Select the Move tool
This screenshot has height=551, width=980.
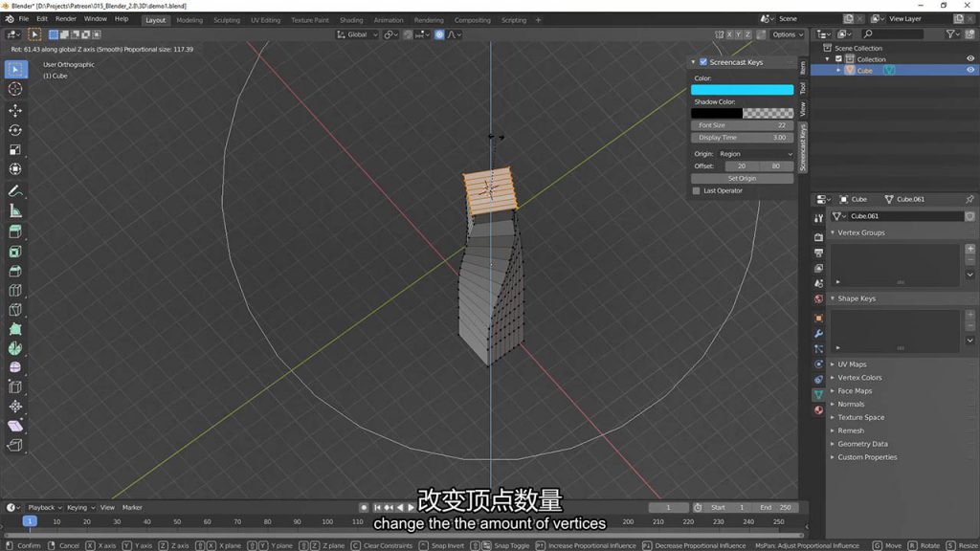(x=15, y=111)
